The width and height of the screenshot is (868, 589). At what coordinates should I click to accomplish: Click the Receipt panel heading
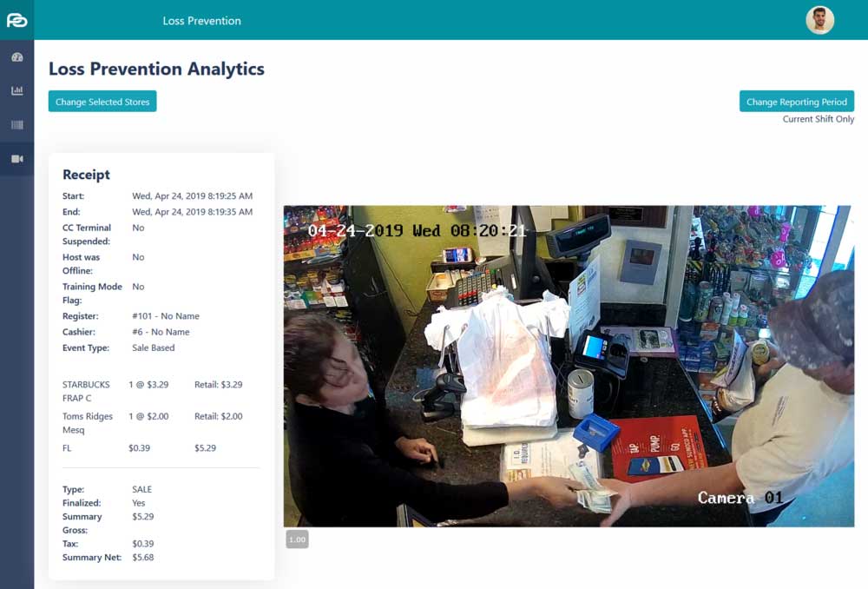pyautogui.click(x=86, y=175)
